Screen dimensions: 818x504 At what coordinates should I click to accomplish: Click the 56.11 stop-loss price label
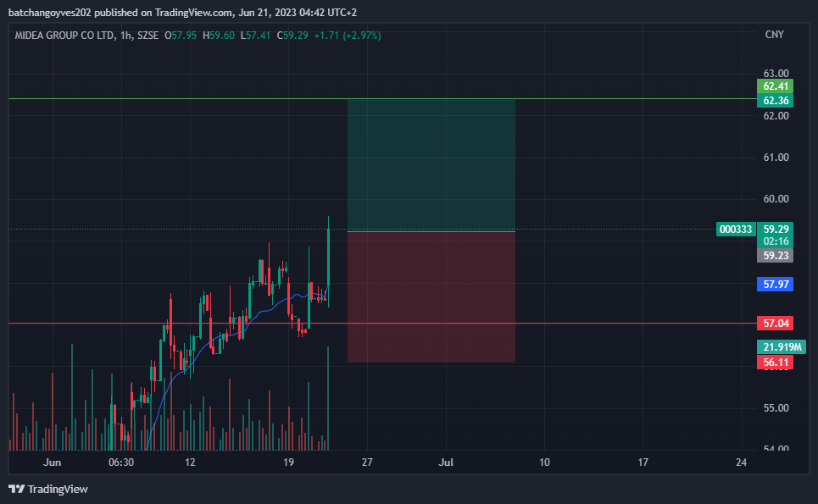(776, 363)
